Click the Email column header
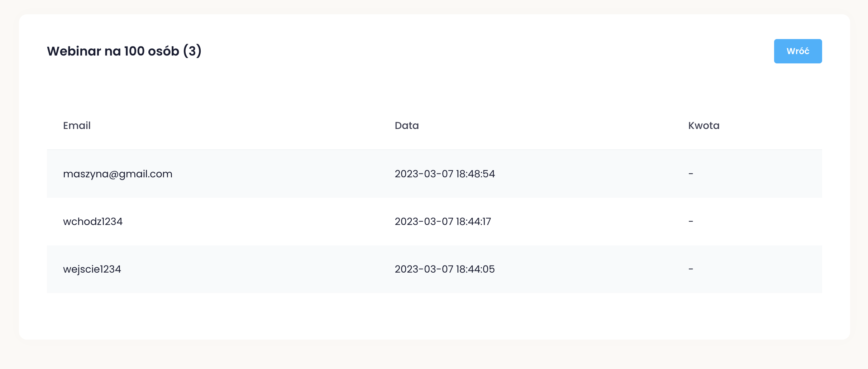 click(77, 126)
